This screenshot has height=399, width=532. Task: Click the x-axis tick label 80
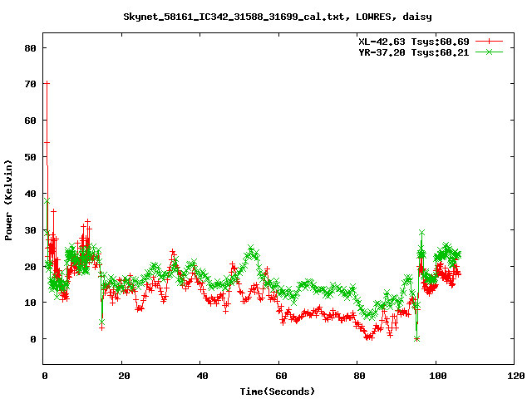coord(359,376)
